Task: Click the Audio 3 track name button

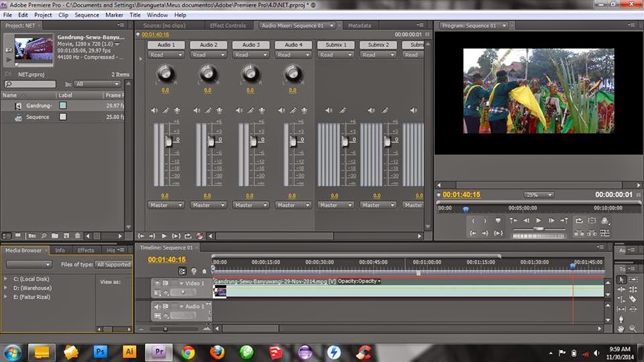Action: pyautogui.click(x=251, y=45)
